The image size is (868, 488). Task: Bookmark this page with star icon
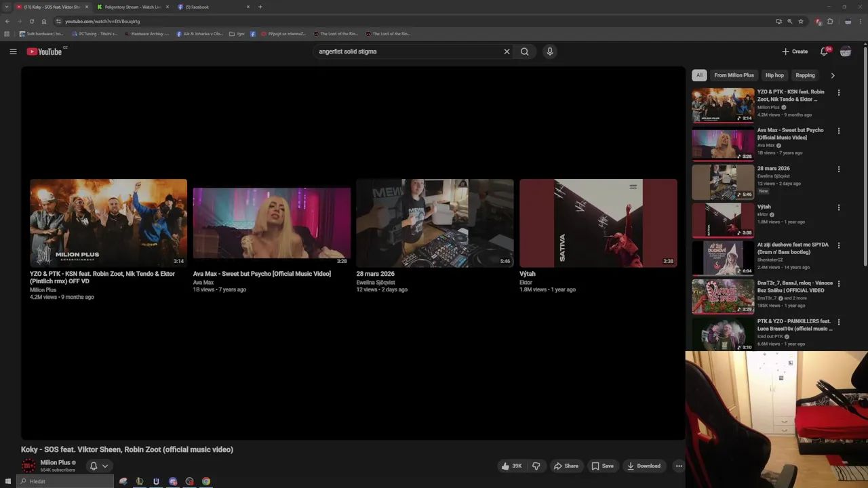coord(801,21)
